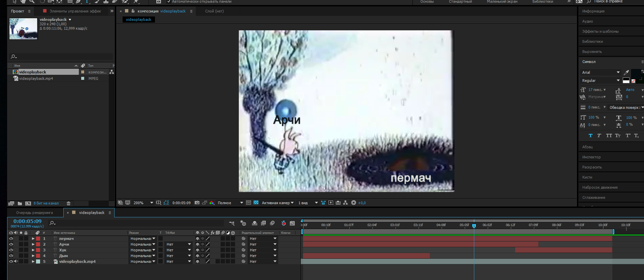This screenshot has height=280, width=644.
Task: Expand the Абзац panel
Action: coord(587,147)
